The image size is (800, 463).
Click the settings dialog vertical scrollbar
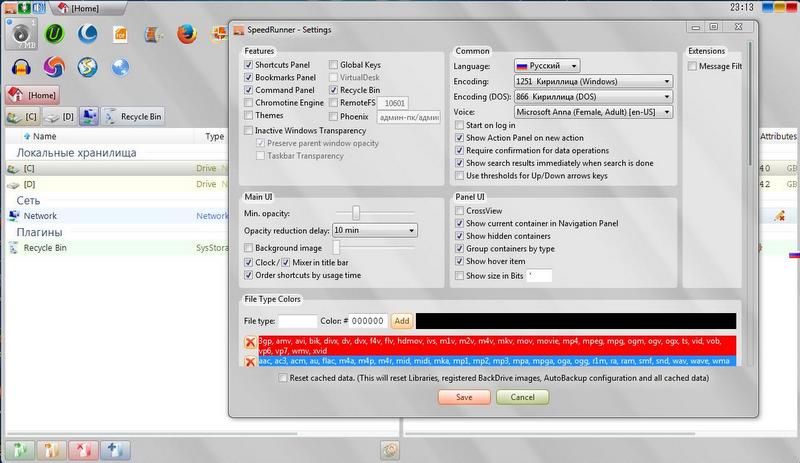750,104
